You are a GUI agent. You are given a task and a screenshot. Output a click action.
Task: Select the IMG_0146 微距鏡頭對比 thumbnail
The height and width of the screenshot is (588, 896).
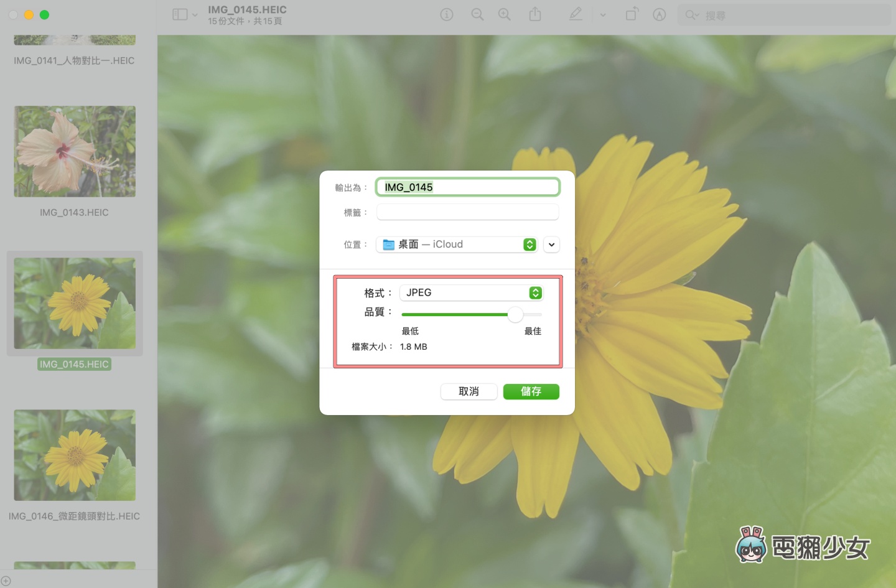point(75,455)
